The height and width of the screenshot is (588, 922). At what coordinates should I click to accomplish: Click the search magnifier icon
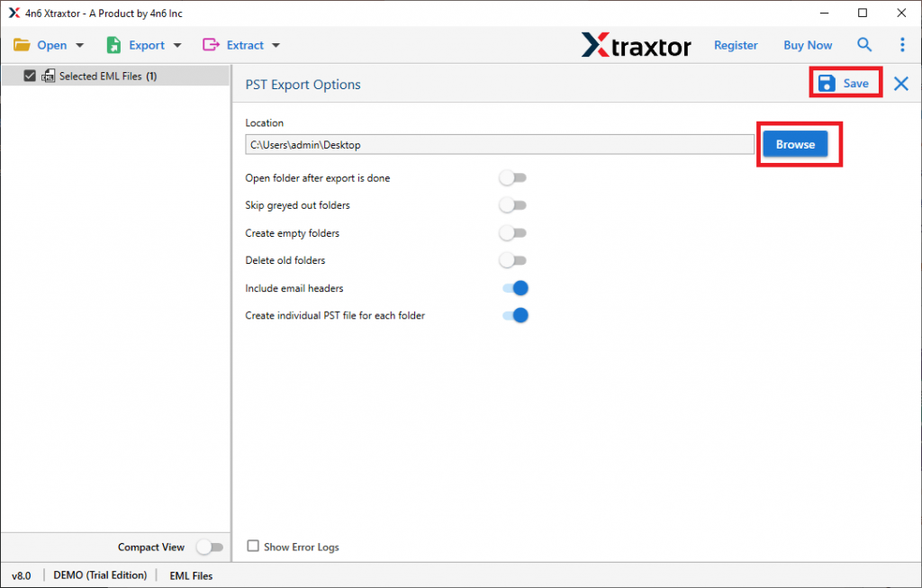pos(863,44)
